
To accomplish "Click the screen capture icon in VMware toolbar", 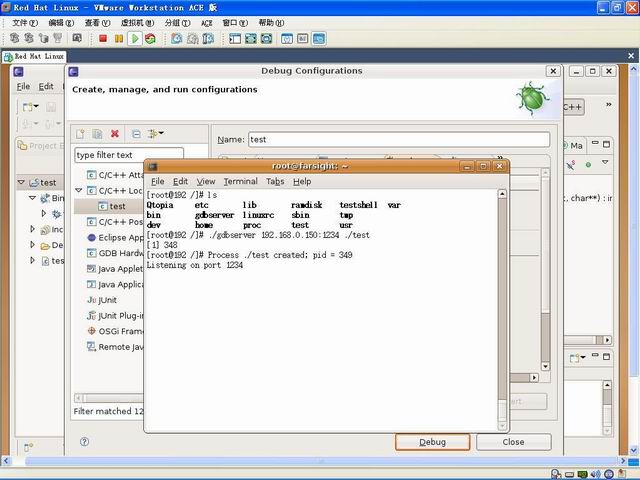I will (x=77, y=39).
